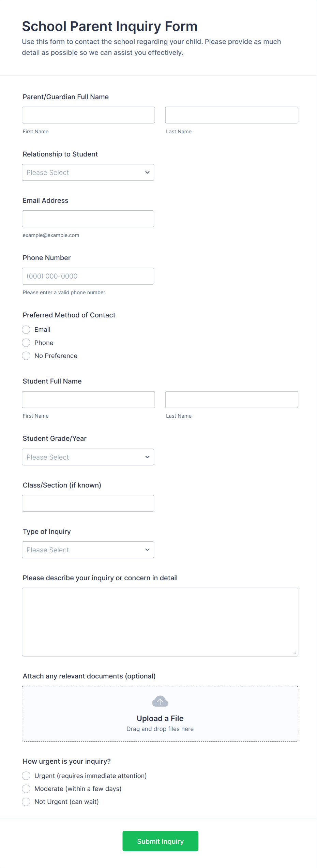Click the student First Name field
The image size is (317, 868).
tap(88, 400)
